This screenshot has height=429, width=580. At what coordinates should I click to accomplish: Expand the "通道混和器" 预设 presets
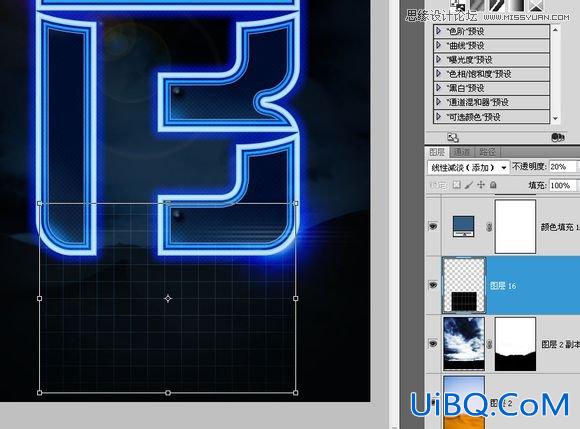(439, 102)
